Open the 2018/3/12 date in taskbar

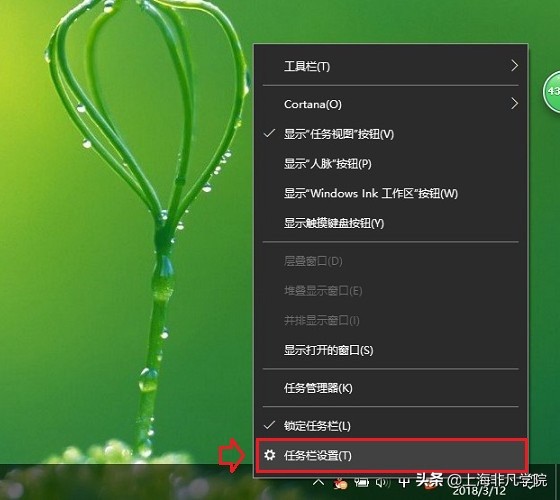coord(480,490)
